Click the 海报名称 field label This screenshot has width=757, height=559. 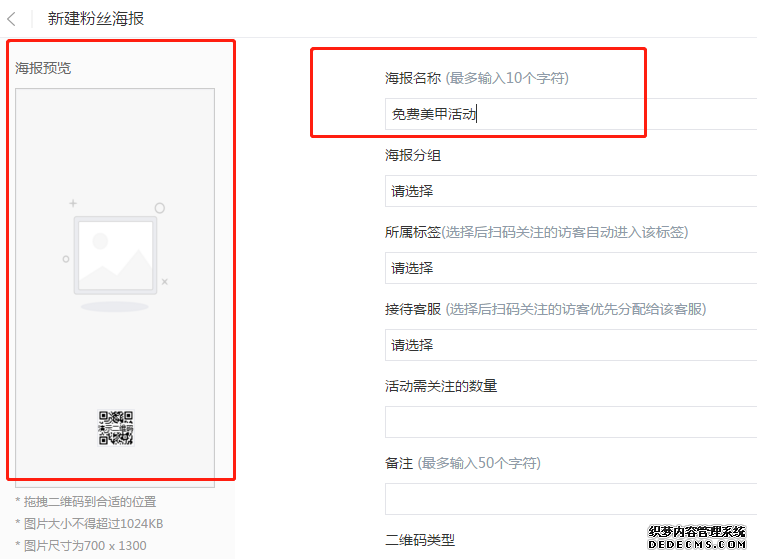click(413, 78)
